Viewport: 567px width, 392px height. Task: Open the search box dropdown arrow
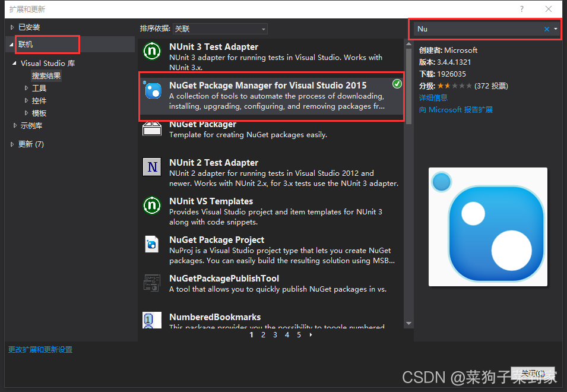click(556, 29)
